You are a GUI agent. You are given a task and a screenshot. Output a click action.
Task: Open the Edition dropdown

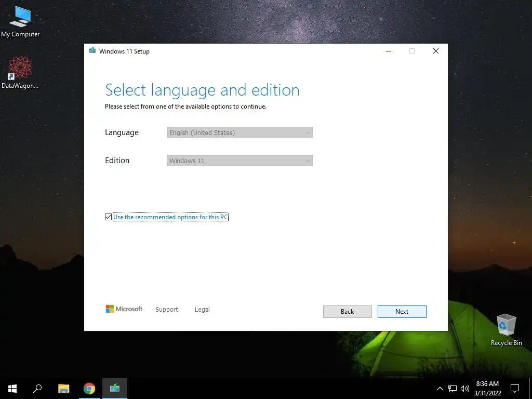coord(240,161)
